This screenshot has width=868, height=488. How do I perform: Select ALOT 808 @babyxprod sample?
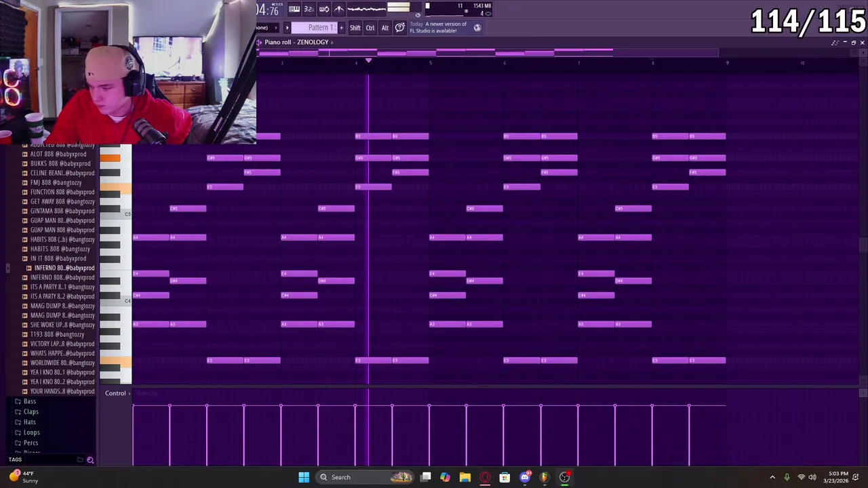click(x=60, y=154)
